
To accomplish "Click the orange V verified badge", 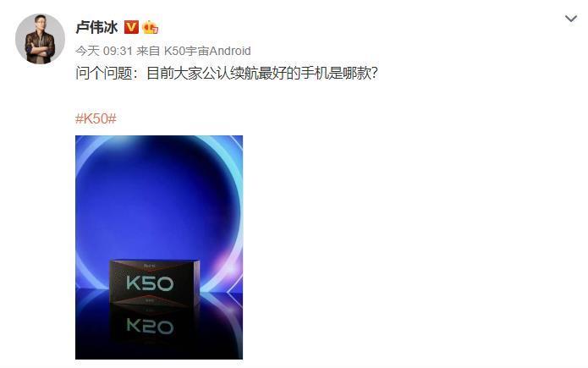I will point(131,27).
